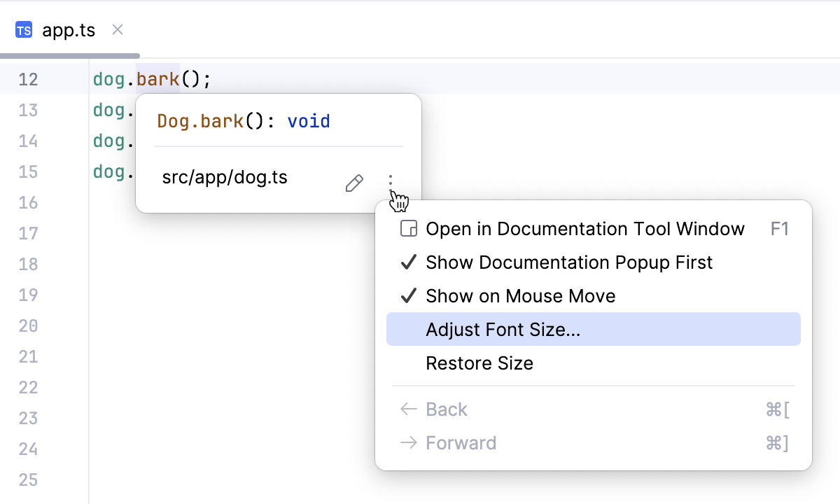The height and width of the screenshot is (504, 840).
Task: Click the tool window icon beside Documentation entry
Action: pyautogui.click(x=408, y=228)
